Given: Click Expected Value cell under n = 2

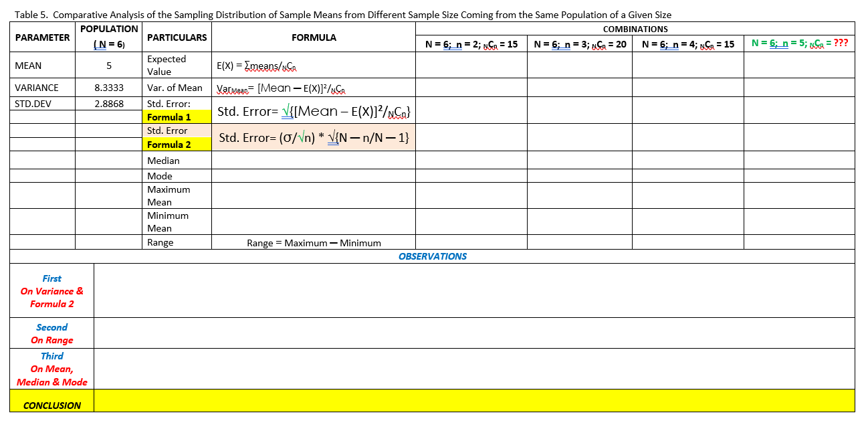Looking at the screenshot, I should [471, 66].
